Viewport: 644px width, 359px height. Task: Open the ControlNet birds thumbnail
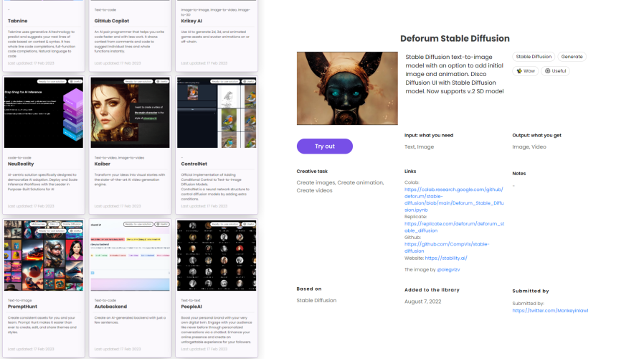click(x=217, y=112)
